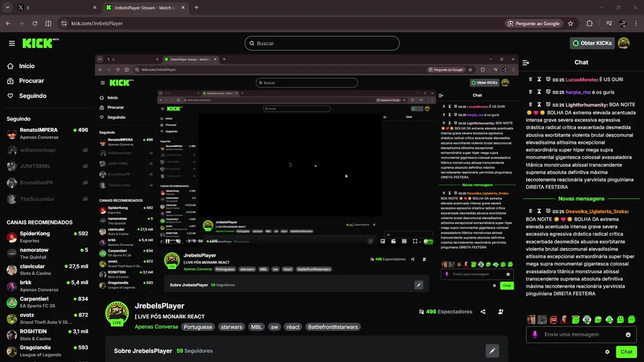
Task: Click Pergunte ao Google in address bar
Action: (534, 24)
